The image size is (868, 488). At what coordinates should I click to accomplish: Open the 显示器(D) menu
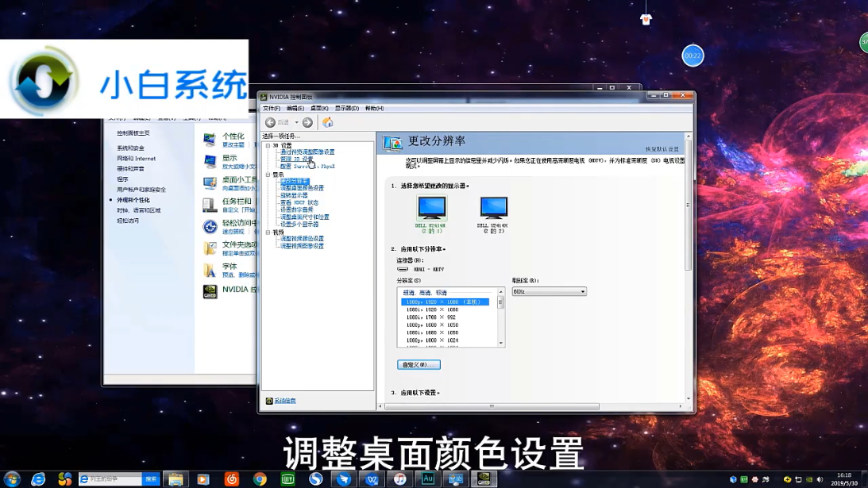pos(346,109)
